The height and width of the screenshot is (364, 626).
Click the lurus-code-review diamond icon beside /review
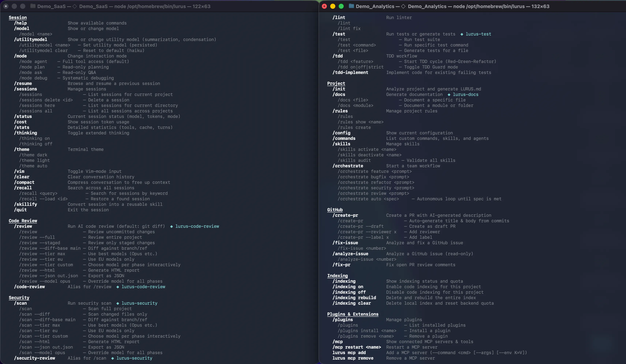171,226
